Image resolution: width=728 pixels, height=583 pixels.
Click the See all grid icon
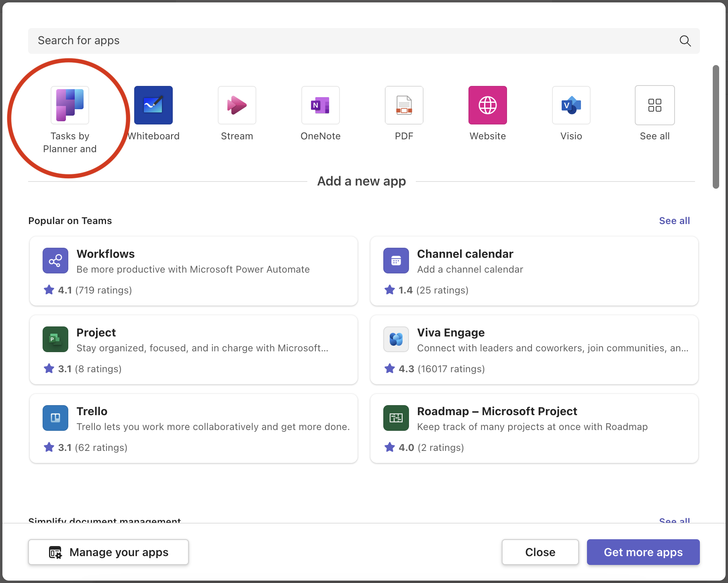click(654, 105)
